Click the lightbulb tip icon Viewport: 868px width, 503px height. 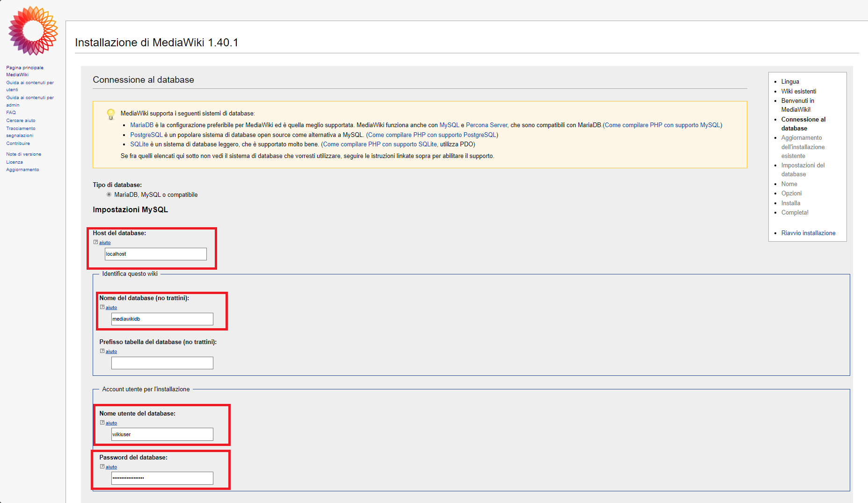coord(111,114)
